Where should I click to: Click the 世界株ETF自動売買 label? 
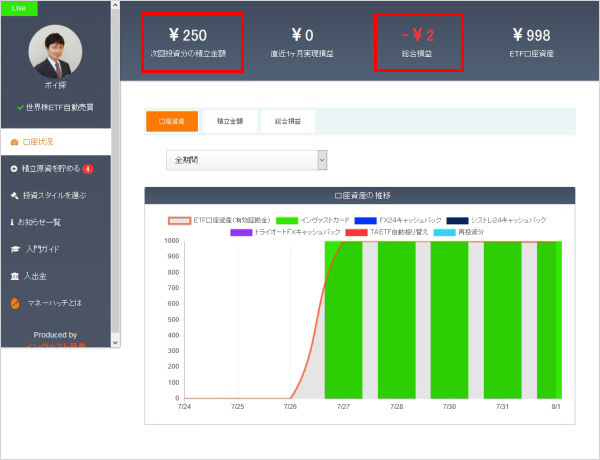[60, 108]
